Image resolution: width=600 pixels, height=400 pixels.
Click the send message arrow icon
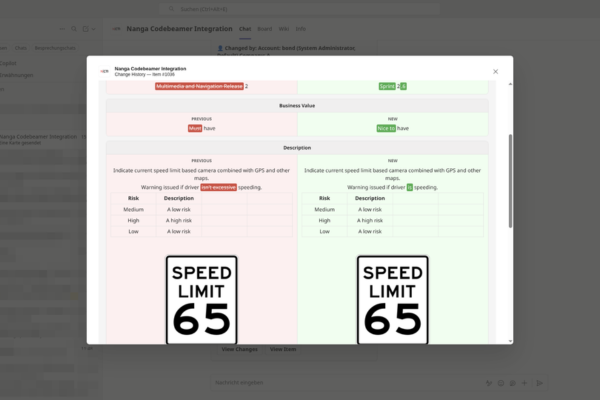pos(540,383)
